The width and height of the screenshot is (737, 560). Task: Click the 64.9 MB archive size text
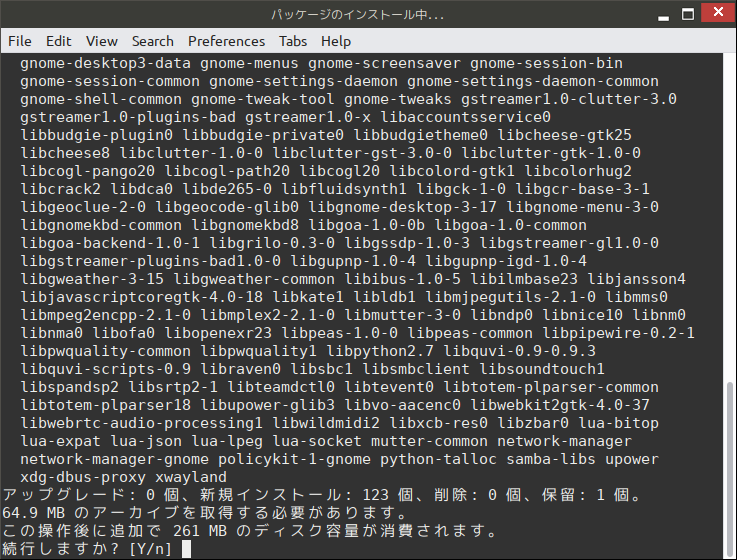pos(33,513)
